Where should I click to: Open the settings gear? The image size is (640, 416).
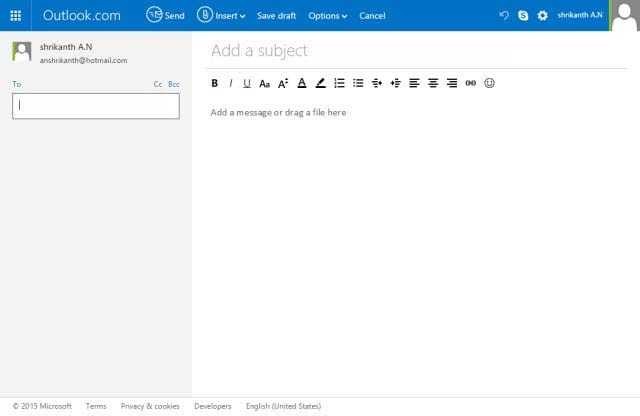(542, 16)
